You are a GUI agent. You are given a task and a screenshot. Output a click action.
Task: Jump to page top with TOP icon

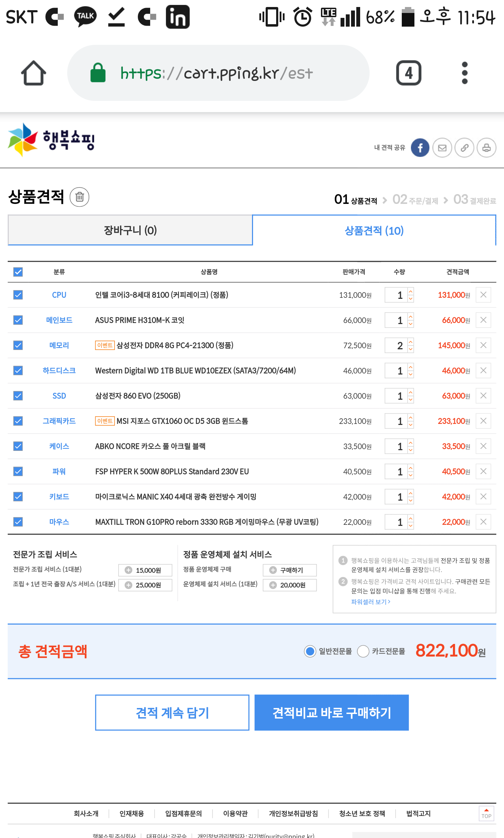click(x=486, y=813)
